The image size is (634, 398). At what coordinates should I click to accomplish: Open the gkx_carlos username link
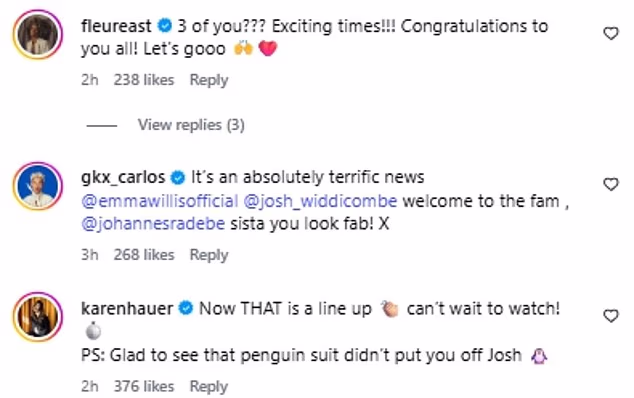point(123,178)
